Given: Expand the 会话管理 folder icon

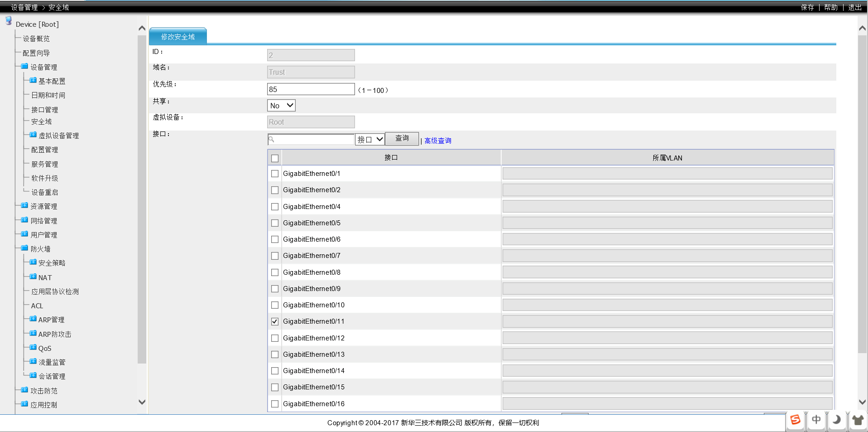Looking at the screenshot, I should (33, 375).
